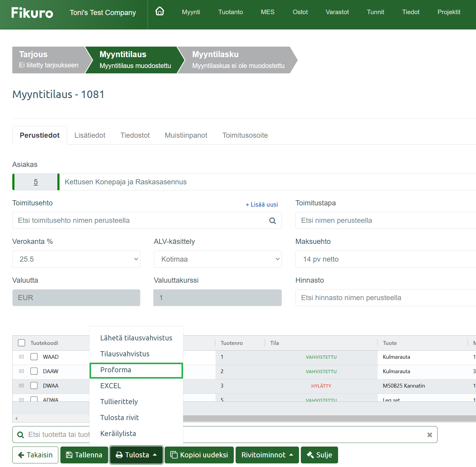This screenshot has width=476, height=467.
Task: Open the Verokanta % dropdown
Action: [x=76, y=259]
